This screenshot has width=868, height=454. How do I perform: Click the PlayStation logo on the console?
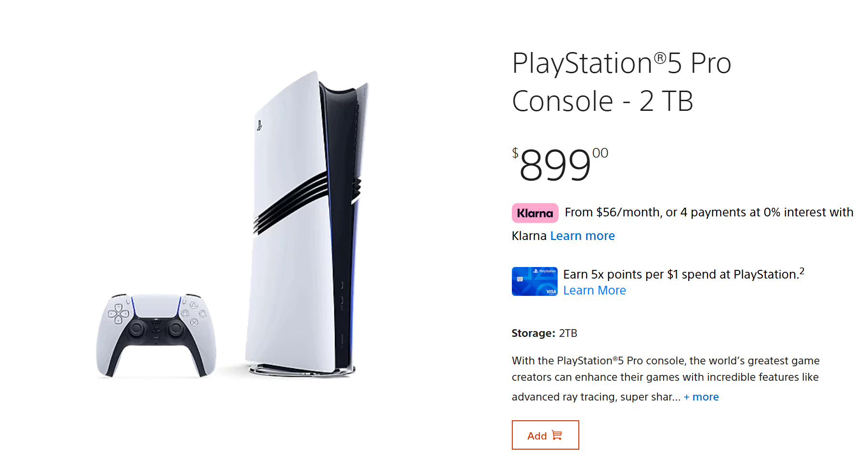tap(259, 126)
